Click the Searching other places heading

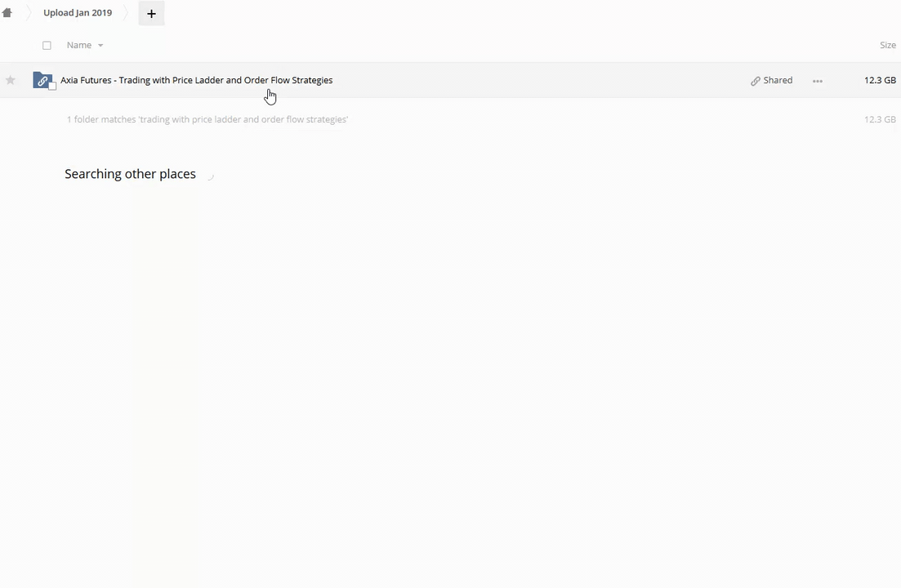pos(131,174)
